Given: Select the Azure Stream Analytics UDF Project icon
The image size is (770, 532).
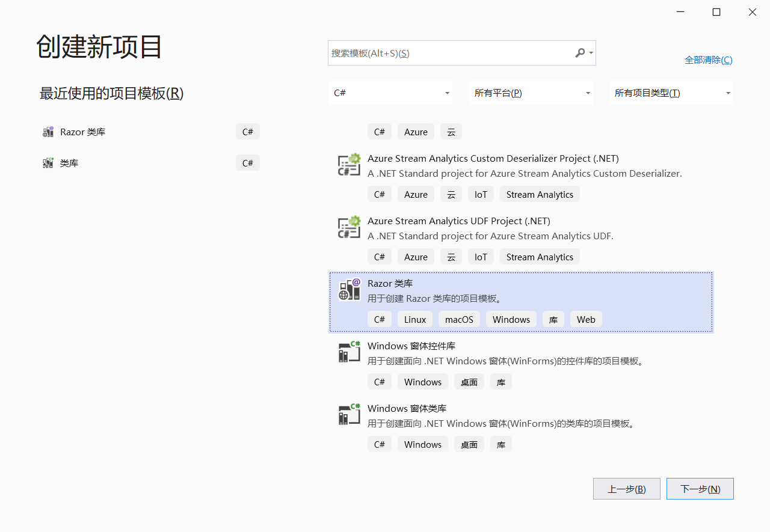Looking at the screenshot, I should 349,227.
